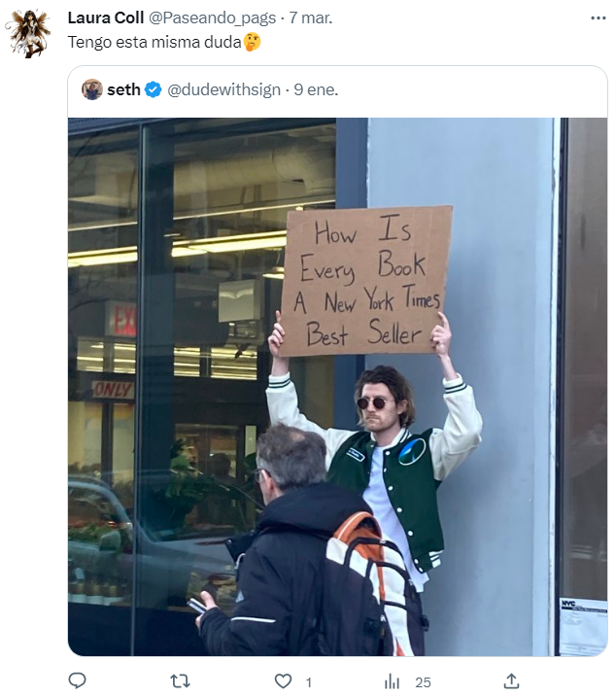Expand the cardboard sign photo
This screenshot has width=616, height=697.
click(x=338, y=387)
